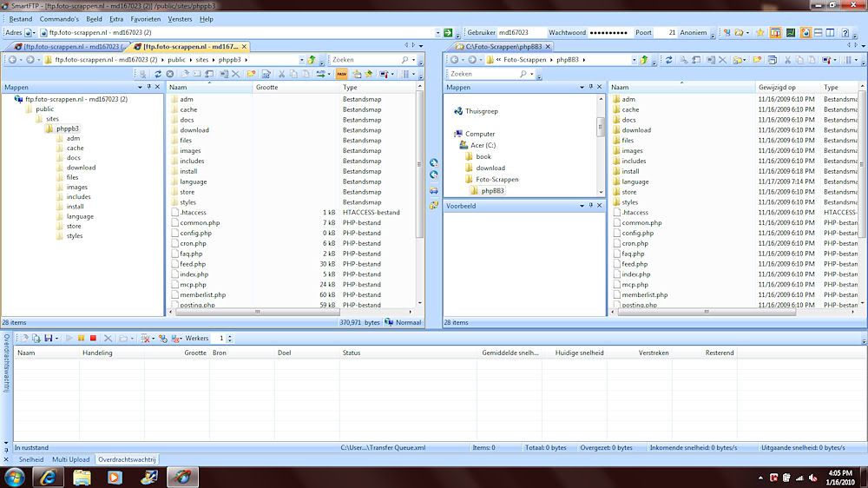Open the address bar history dropdown

coord(437,33)
